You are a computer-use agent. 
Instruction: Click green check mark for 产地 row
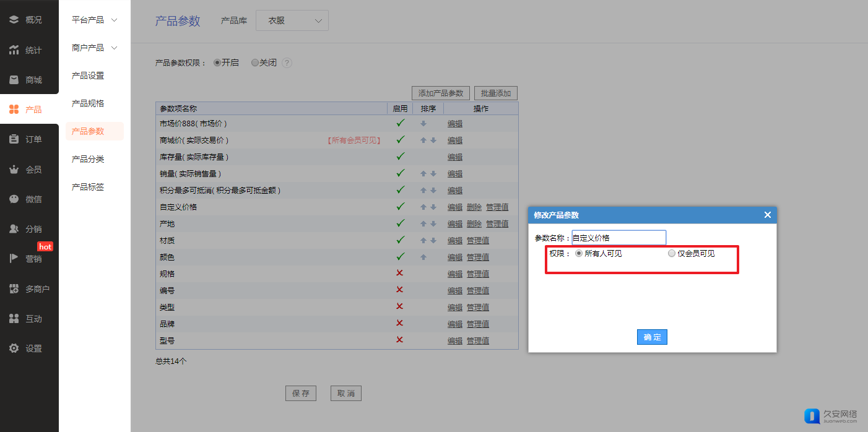point(401,223)
